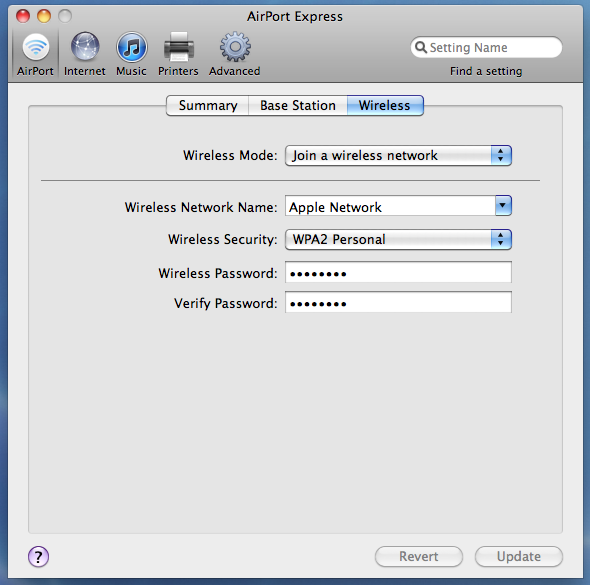
Task: Click the Wireless Password field
Action: (398, 272)
